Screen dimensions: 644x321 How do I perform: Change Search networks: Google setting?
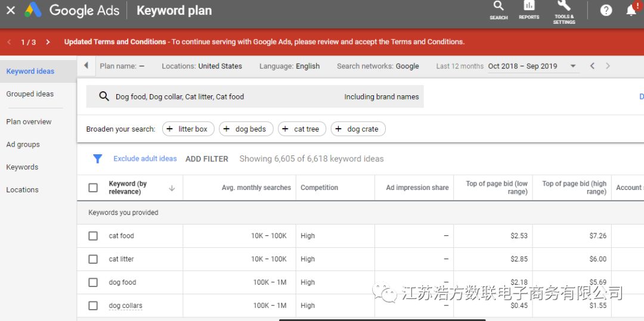378,66
